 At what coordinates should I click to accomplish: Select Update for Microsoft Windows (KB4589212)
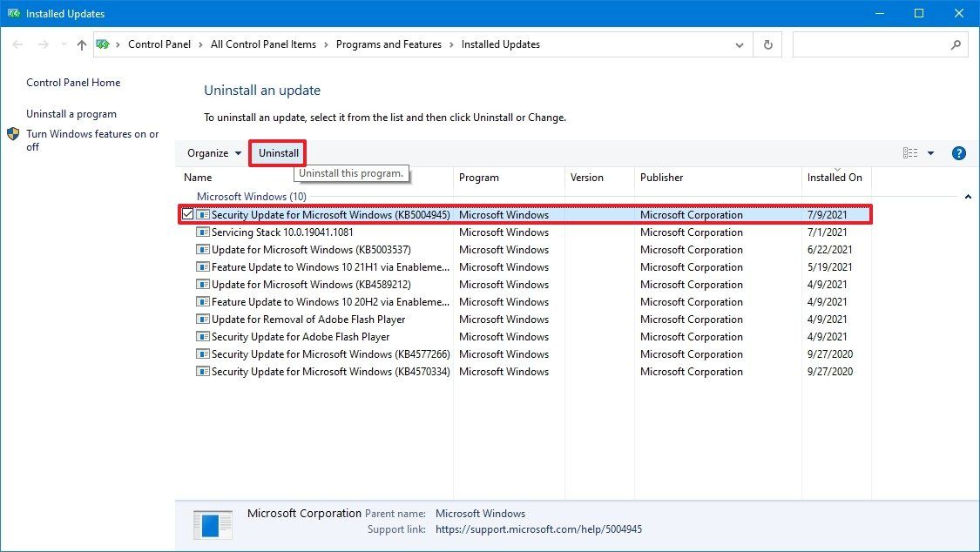point(524,284)
